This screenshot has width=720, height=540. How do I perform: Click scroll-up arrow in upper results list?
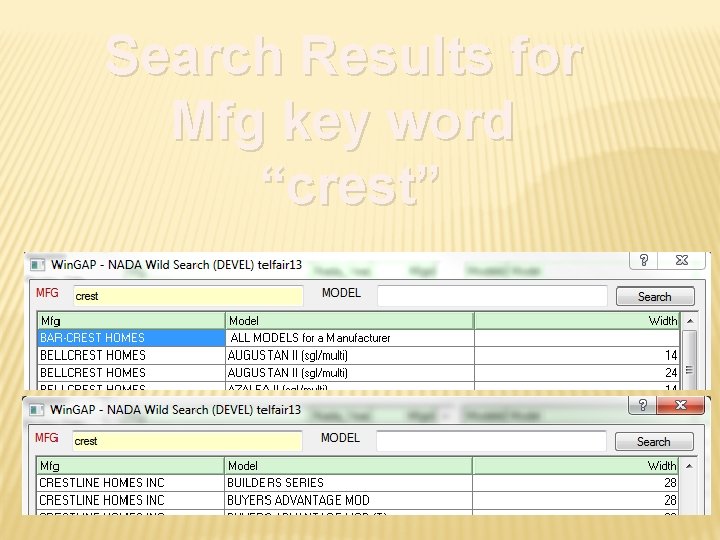[690, 321]
